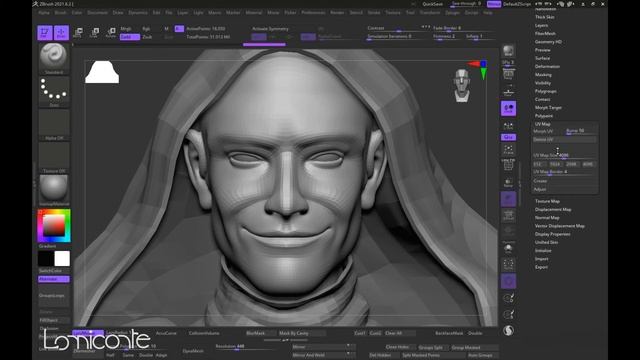Toggle Zadd sculpt mode
Image resolution: width=640 pixels, height=360 pixels.
click(130, 37)
